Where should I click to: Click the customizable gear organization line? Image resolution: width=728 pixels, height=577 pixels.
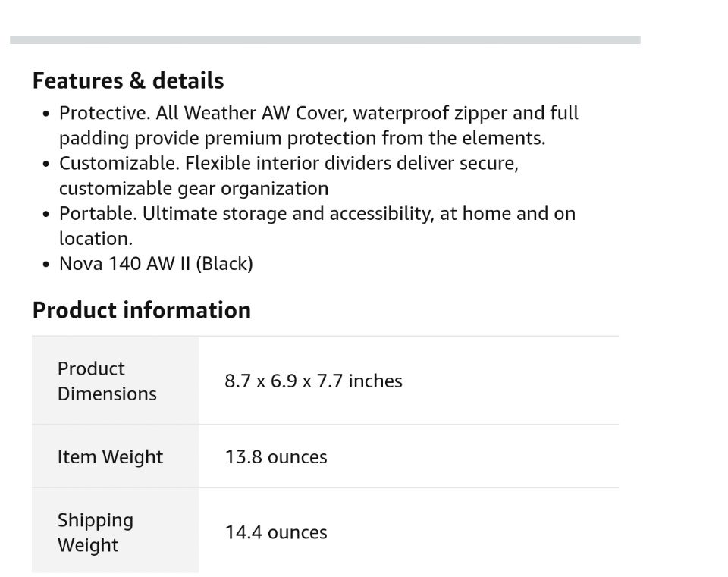pos(193,188)
